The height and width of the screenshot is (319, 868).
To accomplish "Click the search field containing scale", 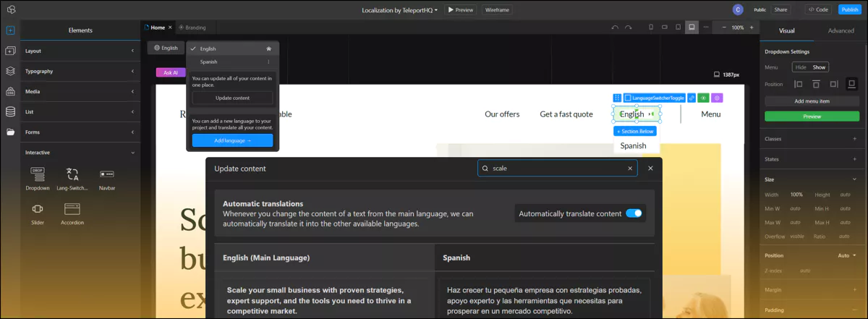I will [557, 168].
